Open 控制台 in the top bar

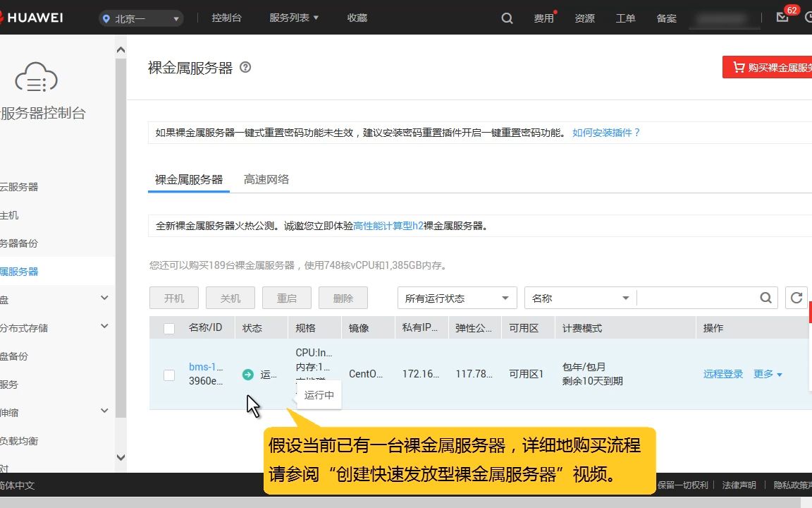[x=226, y=18]
